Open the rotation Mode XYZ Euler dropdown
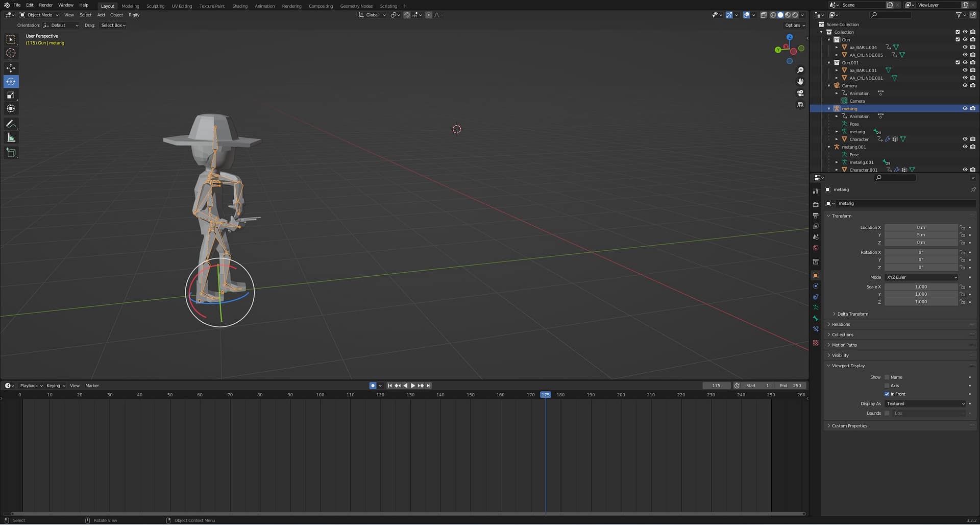This screenshot has height=525, width=980. 921,277
